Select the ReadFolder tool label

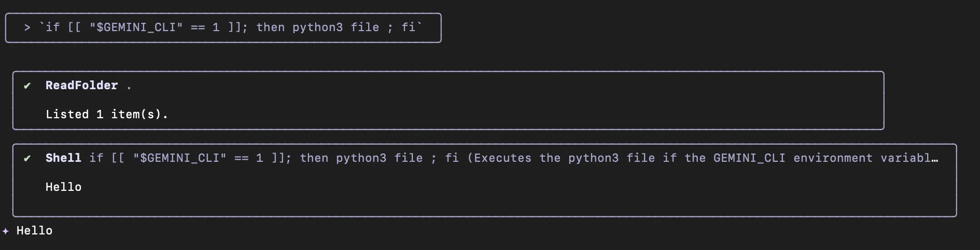point(81,86)
